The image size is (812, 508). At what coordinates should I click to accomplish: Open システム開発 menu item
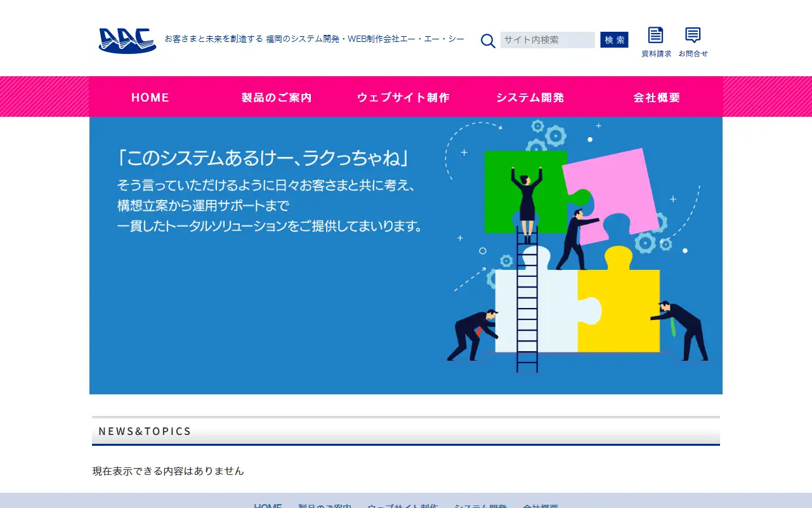click(530, 97)
